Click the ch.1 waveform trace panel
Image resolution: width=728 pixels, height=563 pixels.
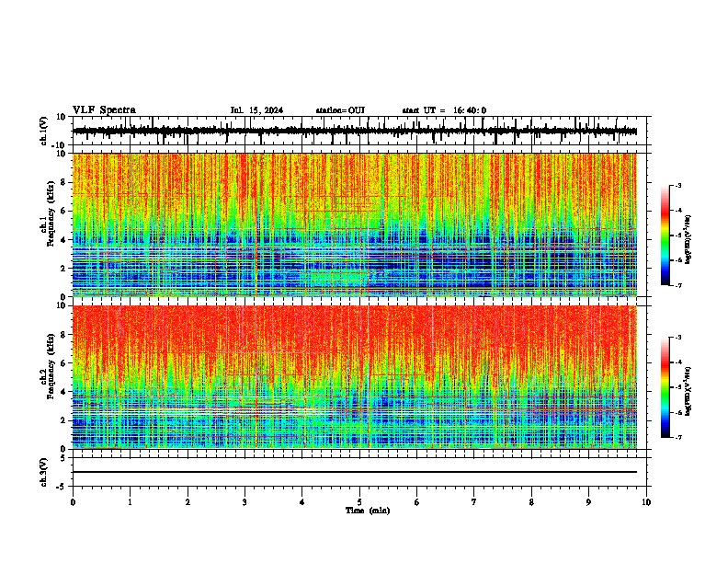361,131
